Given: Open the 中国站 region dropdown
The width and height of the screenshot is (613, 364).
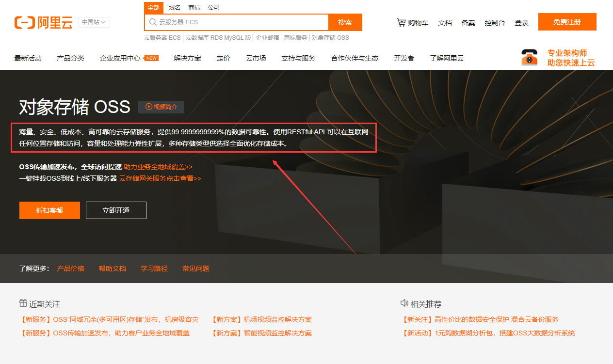Looking at the screenshot, I should click(94, 22).
